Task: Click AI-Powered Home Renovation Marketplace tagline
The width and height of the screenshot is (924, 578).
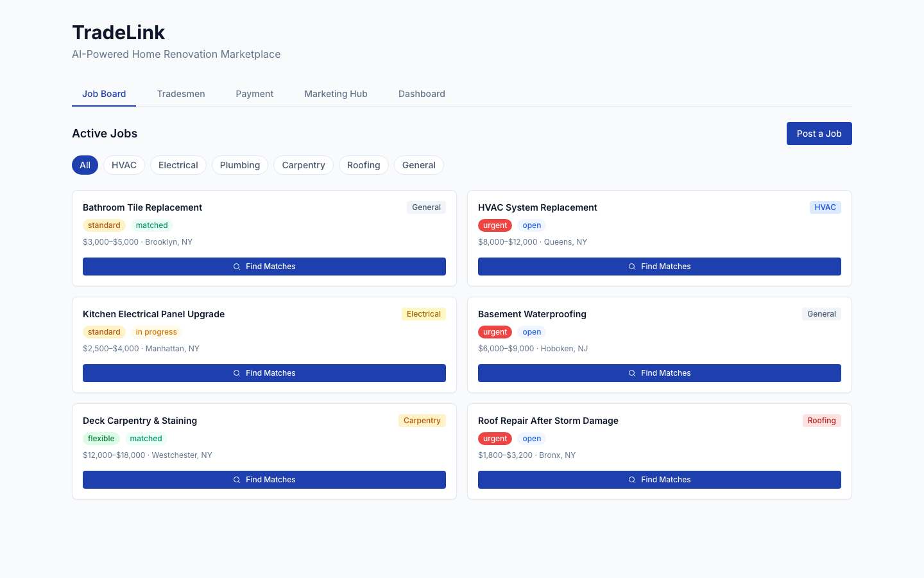Action: tap(176, 54)
